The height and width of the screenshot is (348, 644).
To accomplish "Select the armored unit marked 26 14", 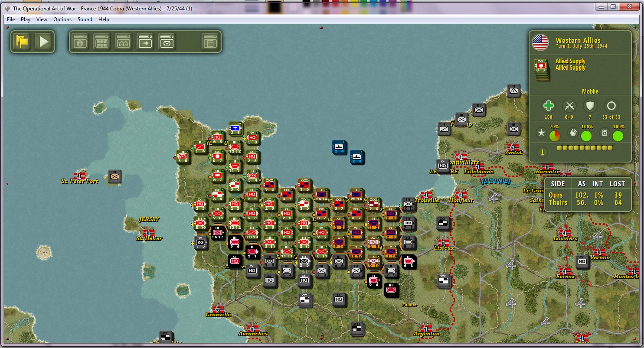I will tap(322, 195).
